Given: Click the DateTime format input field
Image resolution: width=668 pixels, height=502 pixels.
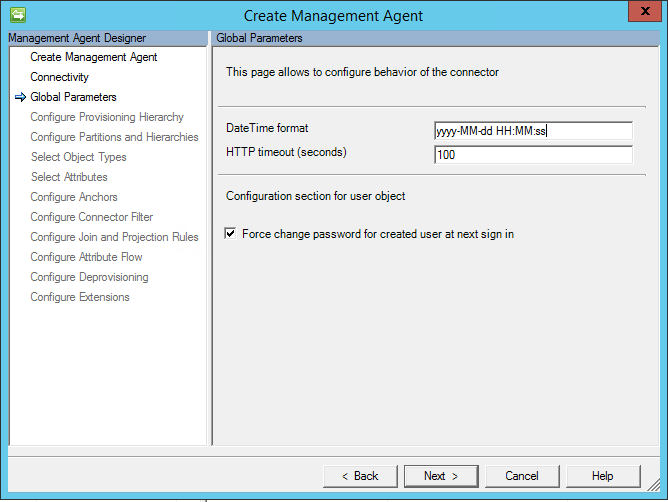Looking at the screenshot, I should (533, 131).
